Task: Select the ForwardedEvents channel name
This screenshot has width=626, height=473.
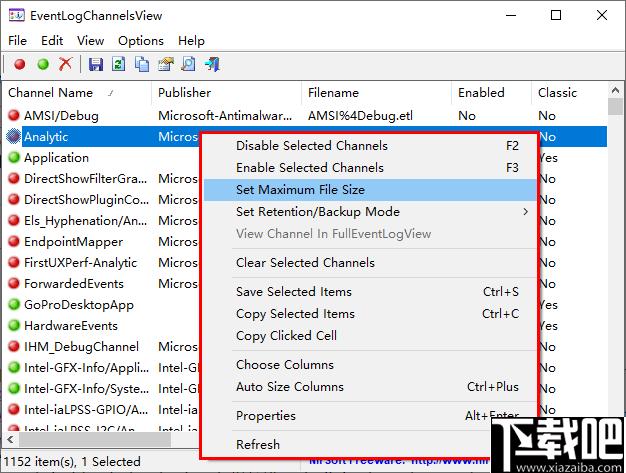Action: (x=74, y=284)
